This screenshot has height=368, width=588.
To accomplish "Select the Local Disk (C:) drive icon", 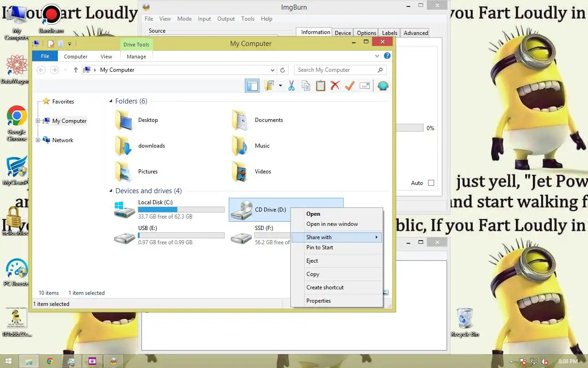I will [124, 209].
